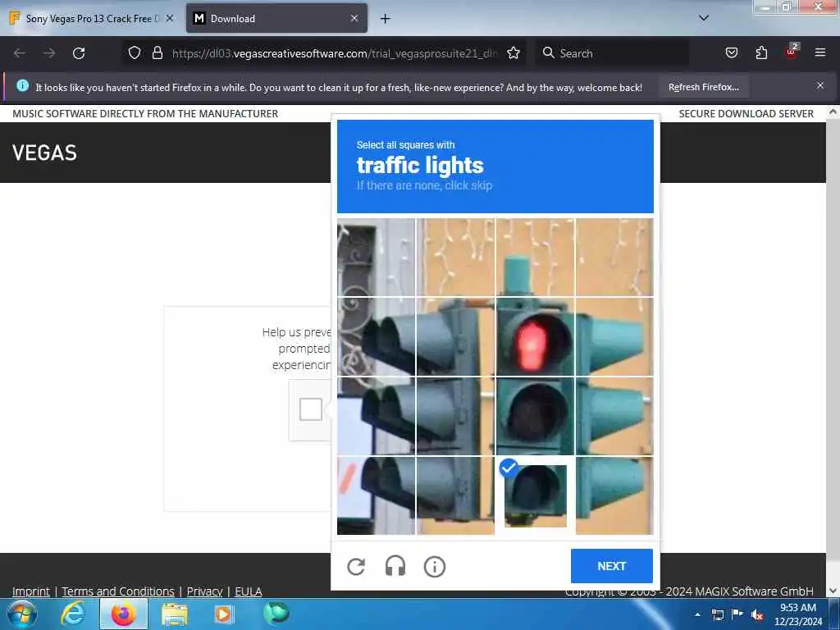
Task: Select the Download tab
Action: tap(276, 18)
